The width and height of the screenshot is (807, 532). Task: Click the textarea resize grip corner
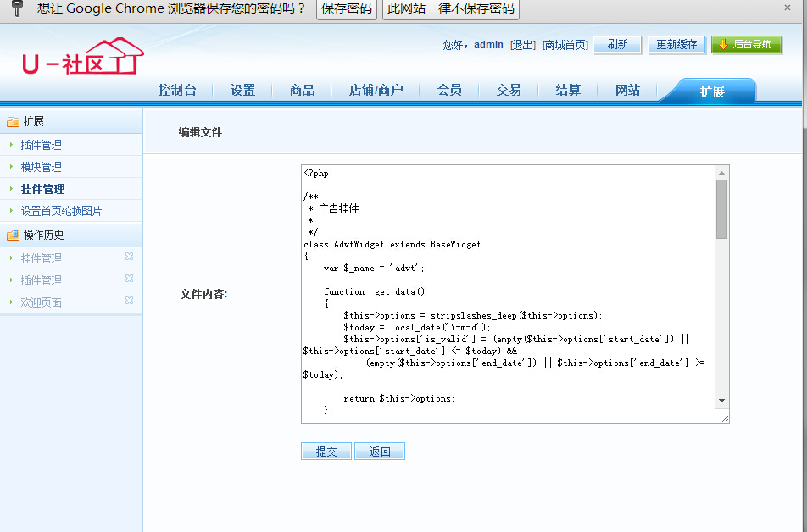point(725,418)
